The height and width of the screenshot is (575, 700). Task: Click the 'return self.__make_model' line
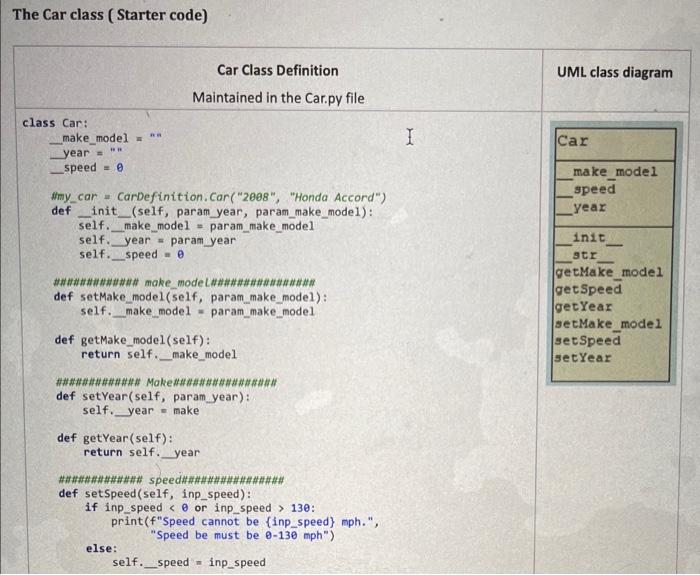pos(159,354)
